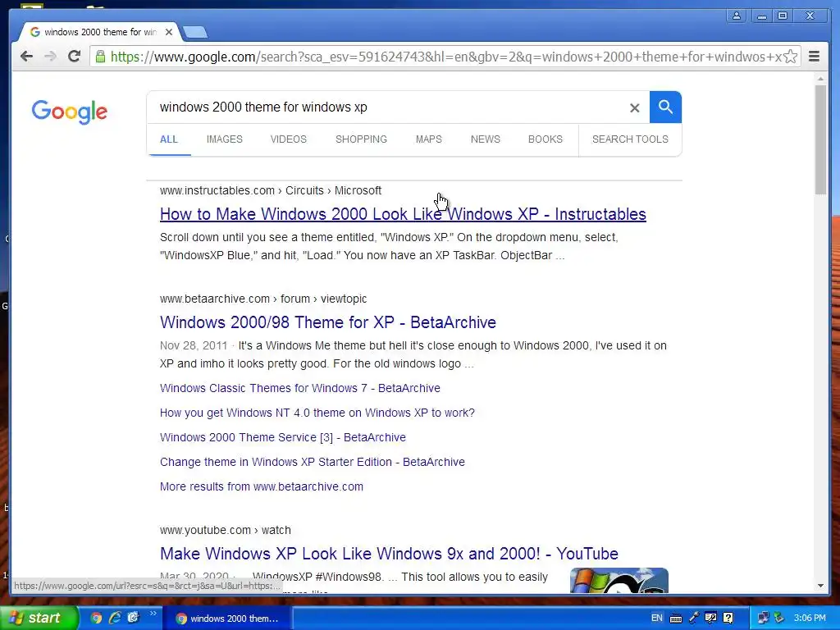Viewport: 840px width, 630px height.
Task: Click 'www.instructables.com › Circuits › Microsoft' breadcrumb
Action: [271, 190]
